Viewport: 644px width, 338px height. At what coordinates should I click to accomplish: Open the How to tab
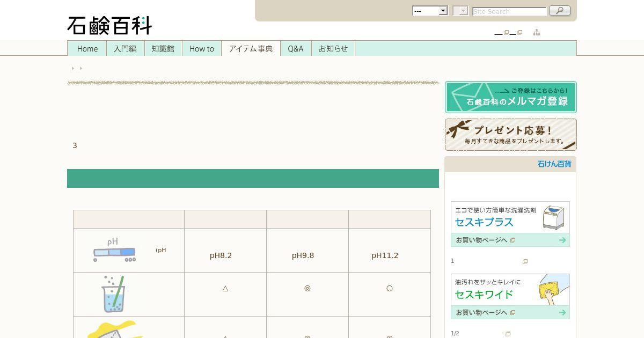click(x=202, y=48)
